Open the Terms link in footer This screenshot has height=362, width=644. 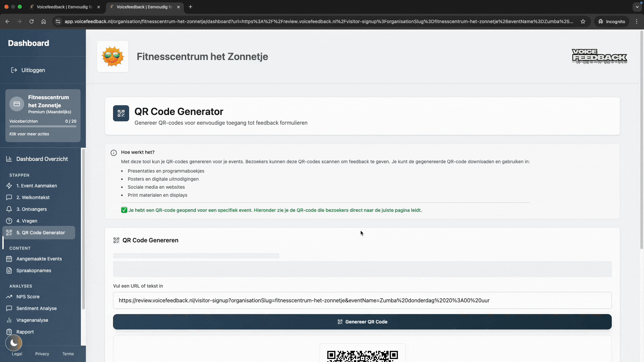[x=68, y=354]
